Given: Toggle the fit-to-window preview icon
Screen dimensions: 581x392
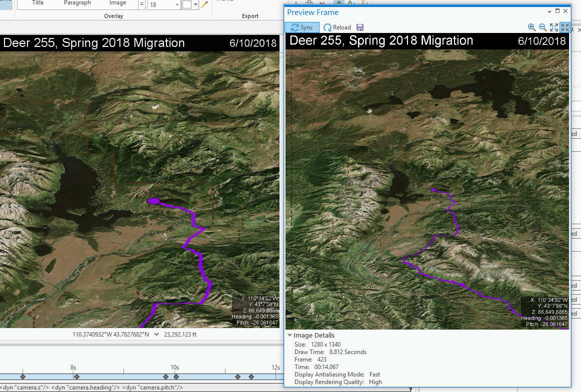Looking at the screenshot, I should pos(564,27).
